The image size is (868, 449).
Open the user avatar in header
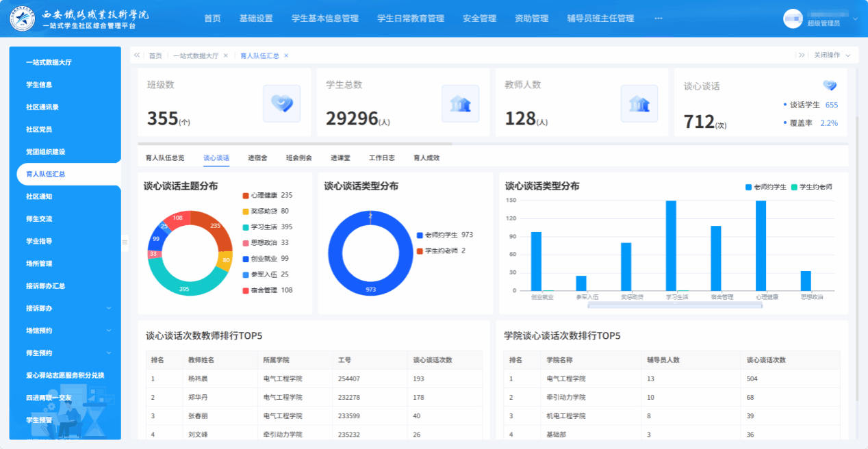[x=792, y=18]
